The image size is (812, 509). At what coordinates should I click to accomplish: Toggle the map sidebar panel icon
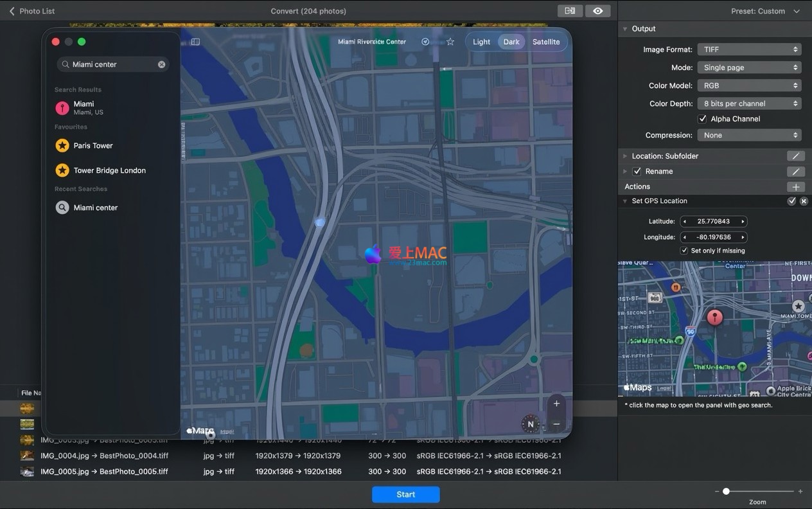pos(195,42)
